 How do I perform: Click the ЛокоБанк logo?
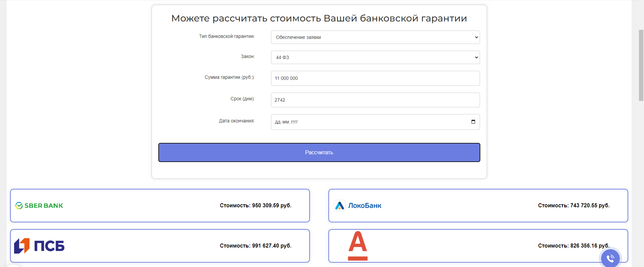(358, 206)
